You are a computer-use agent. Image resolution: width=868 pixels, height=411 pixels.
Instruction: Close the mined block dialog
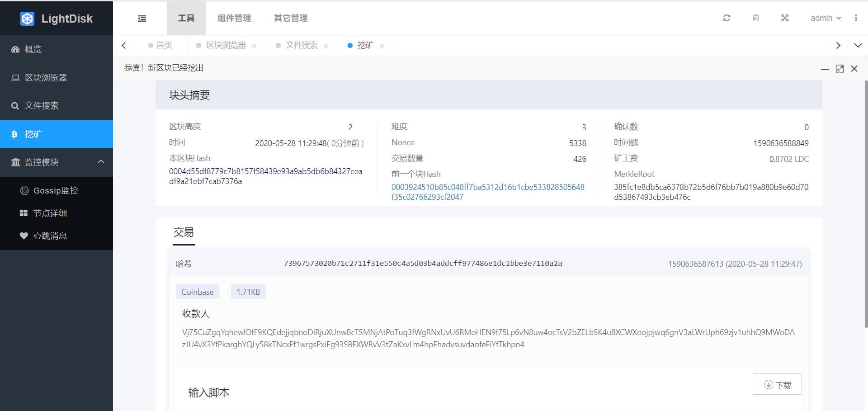click(854, 69)
